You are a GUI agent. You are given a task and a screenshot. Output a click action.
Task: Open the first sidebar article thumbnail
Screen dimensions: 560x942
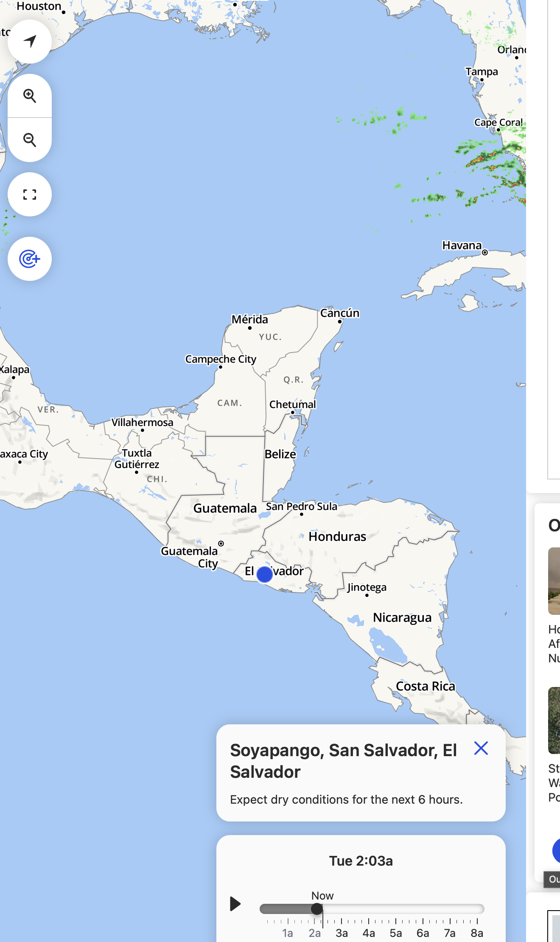tap(554, 581)
